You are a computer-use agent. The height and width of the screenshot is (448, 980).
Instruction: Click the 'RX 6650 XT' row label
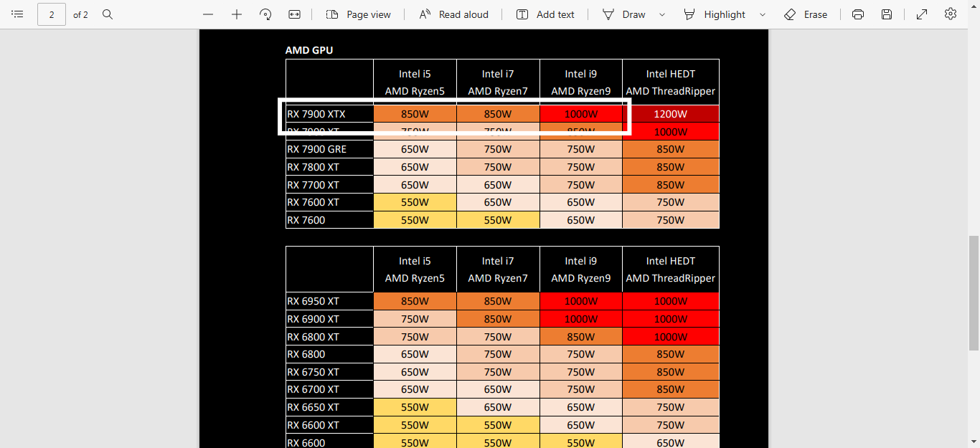[x=314, y=407]
